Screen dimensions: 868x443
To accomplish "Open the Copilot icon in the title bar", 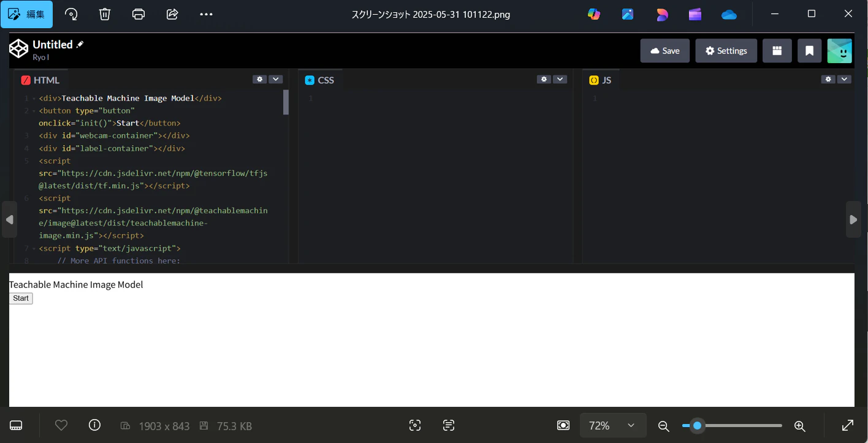I will click(594, 14).
